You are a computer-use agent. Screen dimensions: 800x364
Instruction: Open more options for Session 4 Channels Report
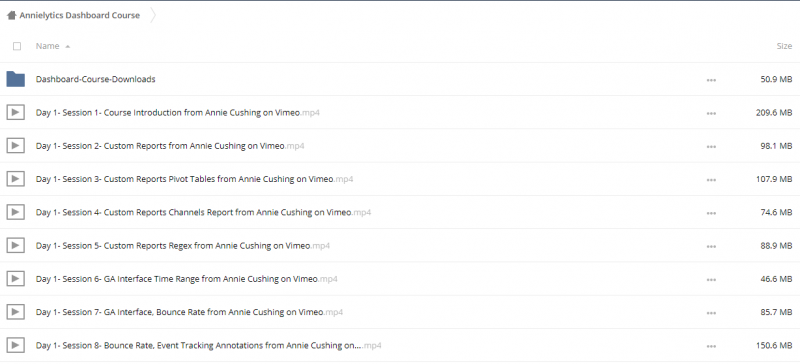click(x=711, y=213)
